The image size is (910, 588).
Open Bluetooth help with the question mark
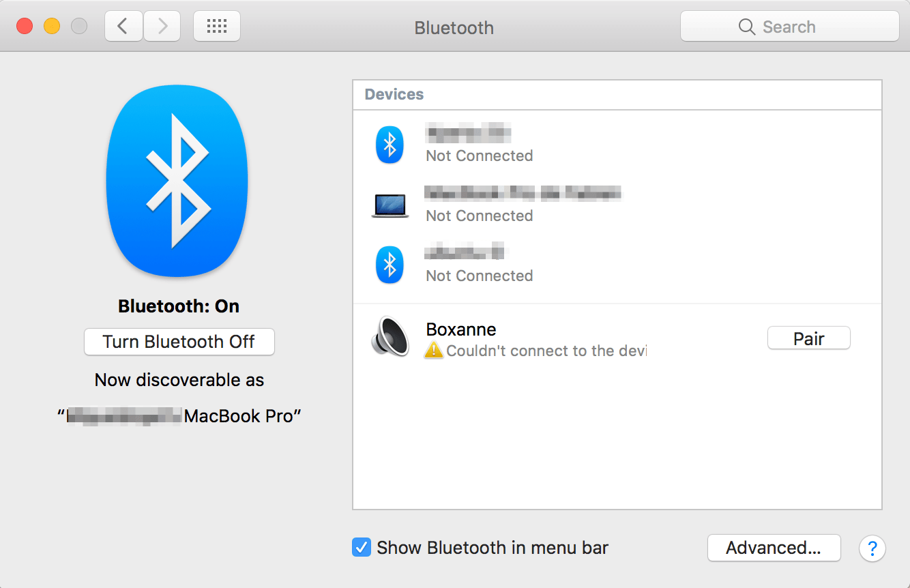[x=872, y=548]
